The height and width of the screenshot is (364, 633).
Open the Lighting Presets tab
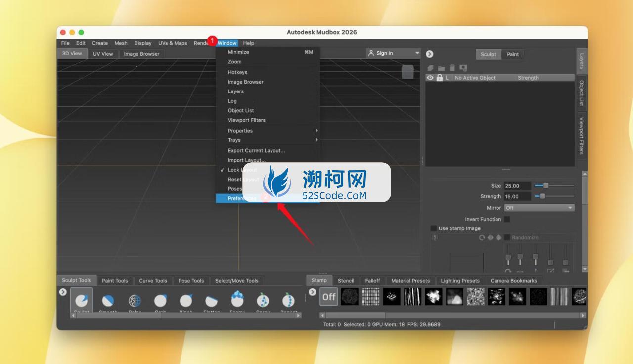460,281
